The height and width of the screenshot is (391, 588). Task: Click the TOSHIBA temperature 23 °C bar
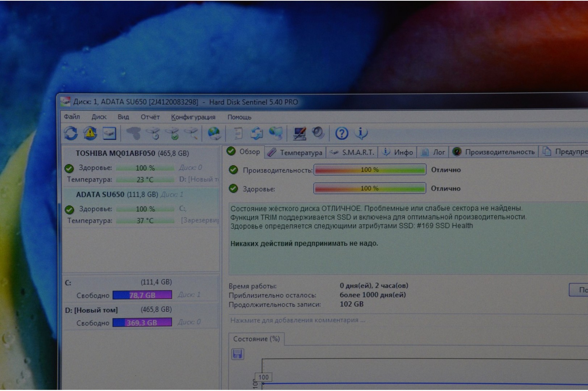click(145, 180)
